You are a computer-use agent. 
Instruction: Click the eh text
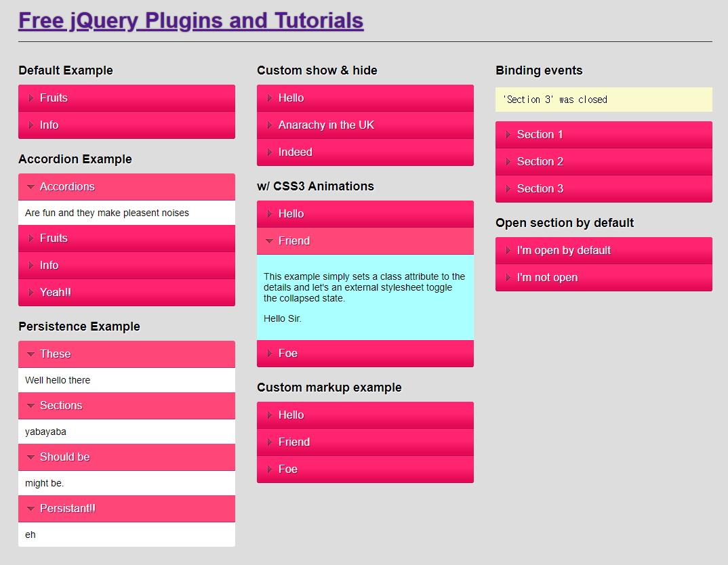[31, 535]
